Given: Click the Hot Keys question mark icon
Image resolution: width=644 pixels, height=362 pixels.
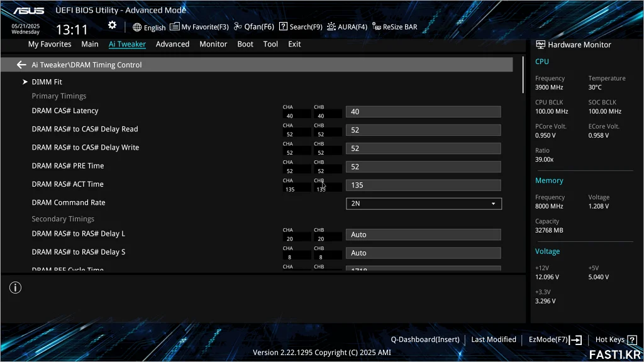Looking at the screenshot, I should (x=632, y=340).
